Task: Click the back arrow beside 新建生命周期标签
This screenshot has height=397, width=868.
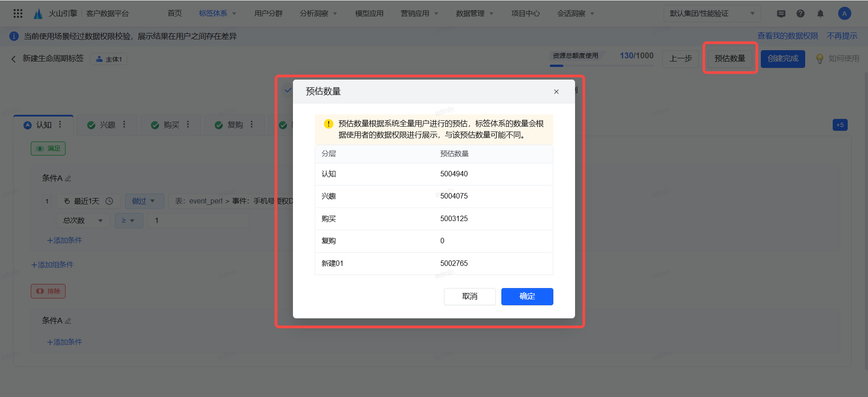Action: coord(14,59)
